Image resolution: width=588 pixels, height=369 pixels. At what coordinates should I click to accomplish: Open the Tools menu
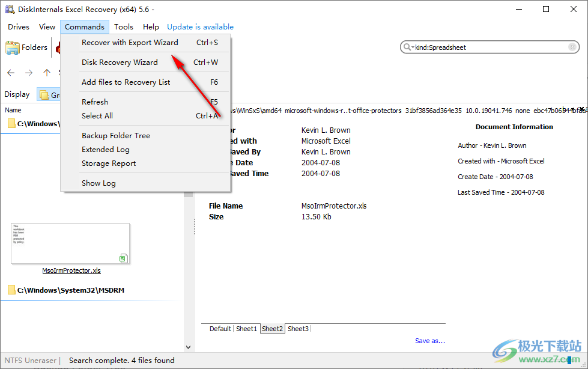pos(123,27)
